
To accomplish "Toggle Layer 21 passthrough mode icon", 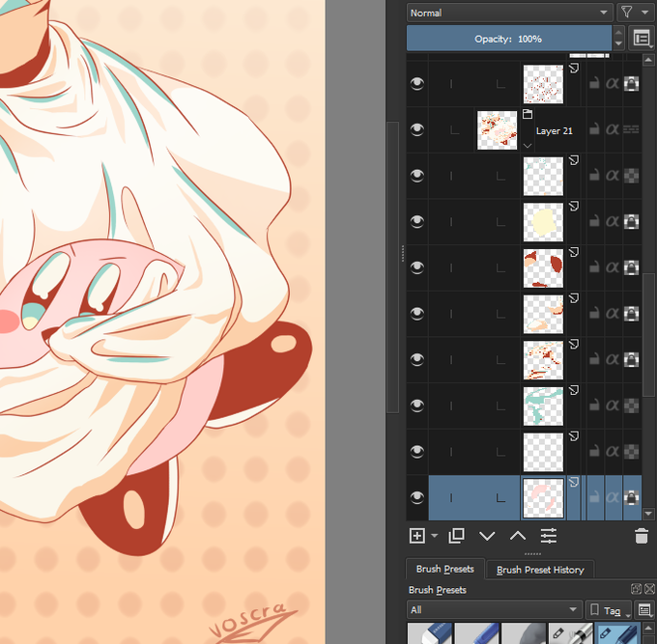I will (x=631, y=129).
